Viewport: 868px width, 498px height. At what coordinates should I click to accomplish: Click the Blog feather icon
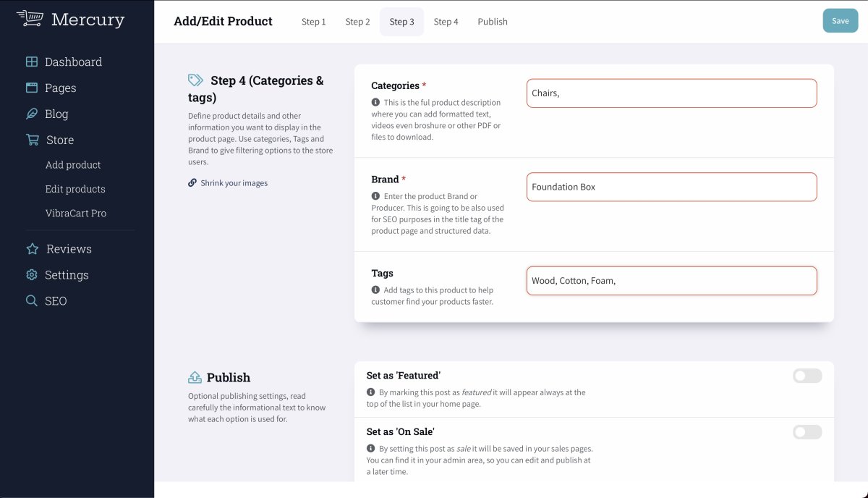pyautogui.click(x=32, y=114)
